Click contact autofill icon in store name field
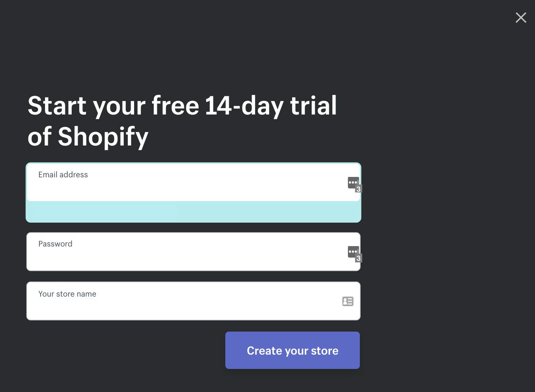This screenshot has height=392, width=535. [348, 301]
